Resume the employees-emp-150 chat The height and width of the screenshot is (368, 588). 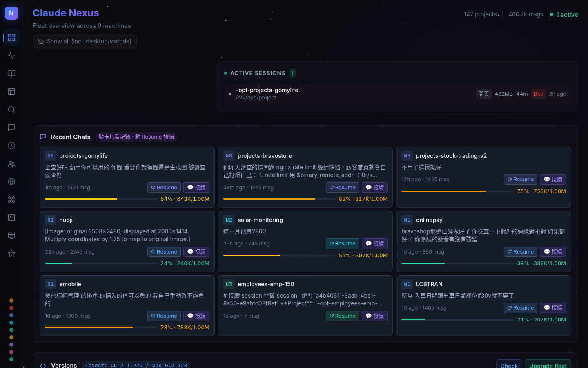[343, 316]
